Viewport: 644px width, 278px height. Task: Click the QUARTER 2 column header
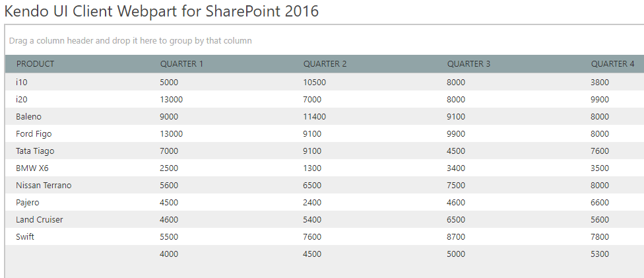(x=325, y=64)
